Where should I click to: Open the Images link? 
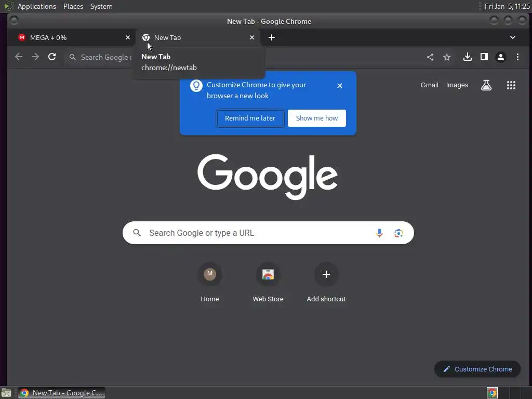[457, 85]
